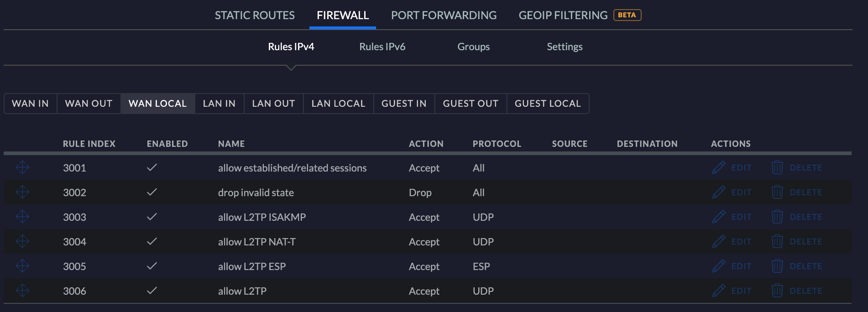Click the move handle for rule 3001
The width and height of the screenshot is (868, 312).
click(x=22, y=168)
